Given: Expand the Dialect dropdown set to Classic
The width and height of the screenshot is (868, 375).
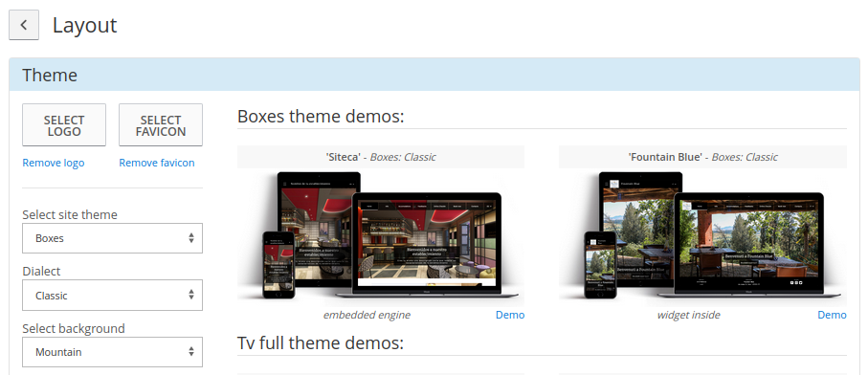Looking at the screenshot, I should (x=112, y=295).
